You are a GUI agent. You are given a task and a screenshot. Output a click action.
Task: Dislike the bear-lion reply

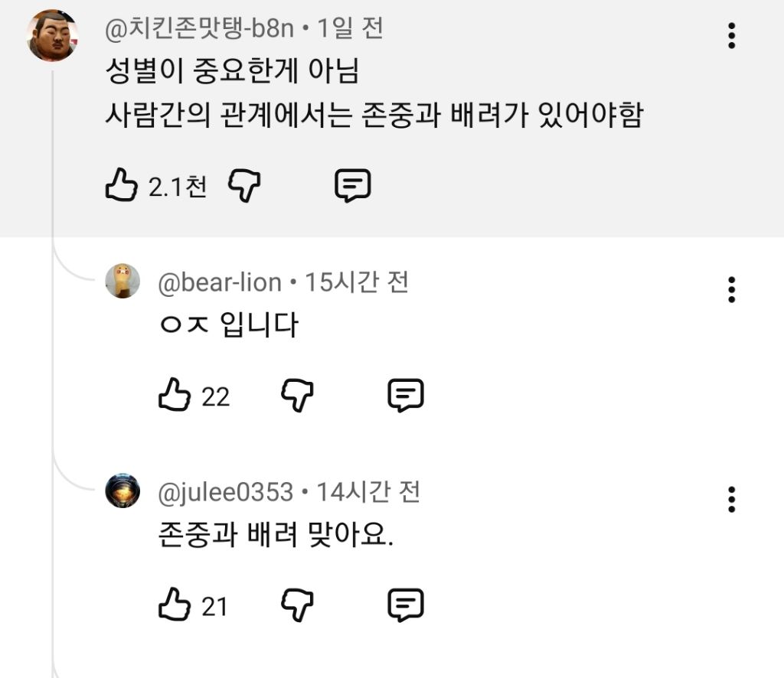pyautogui.click(x=297, y=396)
